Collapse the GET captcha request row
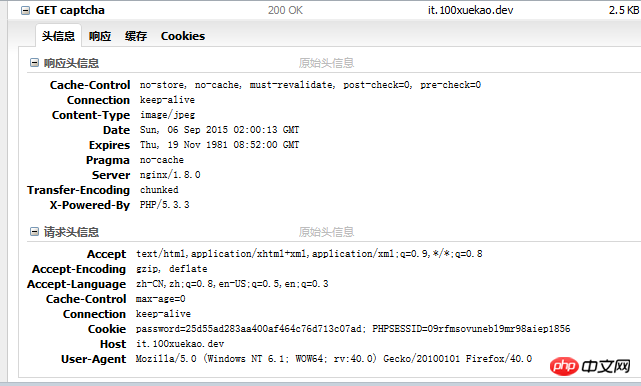 pos(25,11)
